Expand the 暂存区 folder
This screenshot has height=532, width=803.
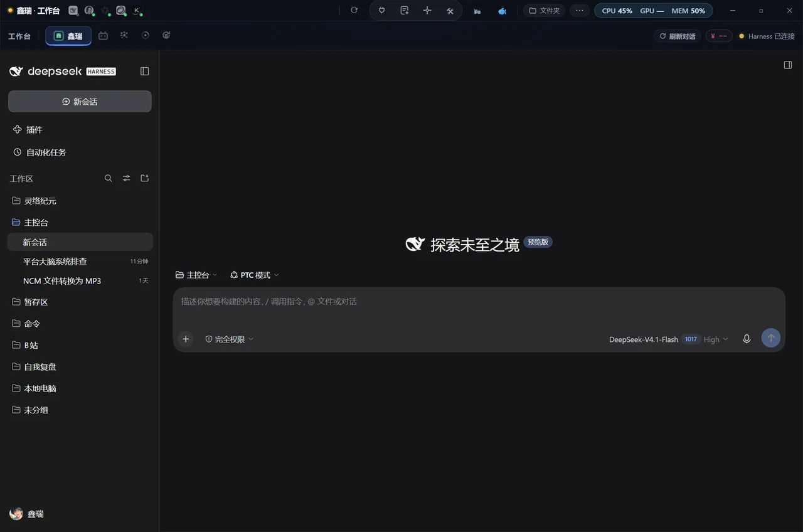click(80, 302)
